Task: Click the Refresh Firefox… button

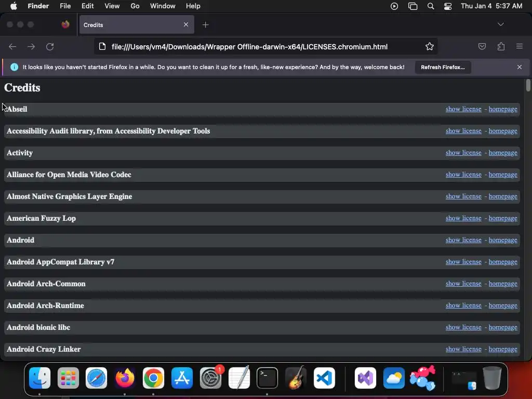Action: (x=443, y=67)
